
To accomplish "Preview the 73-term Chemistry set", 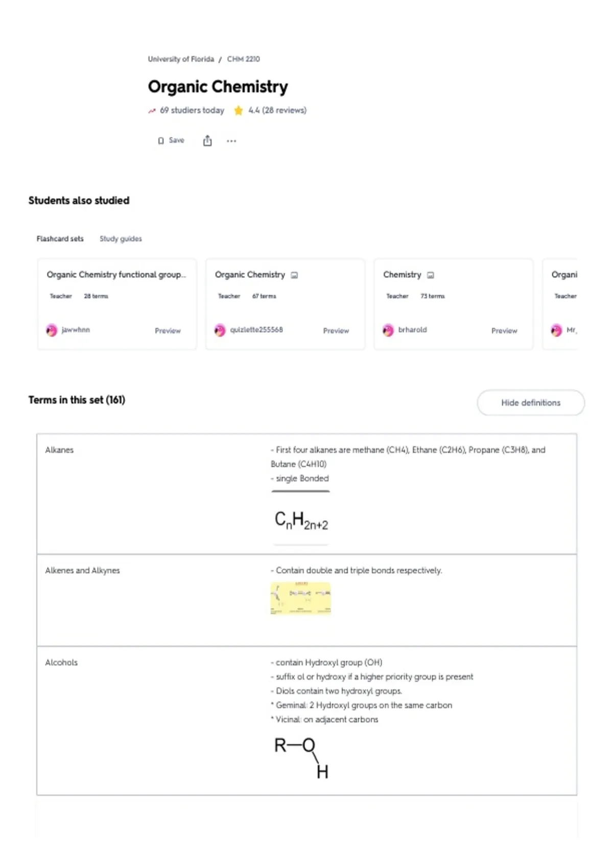I will click(504, 331).
